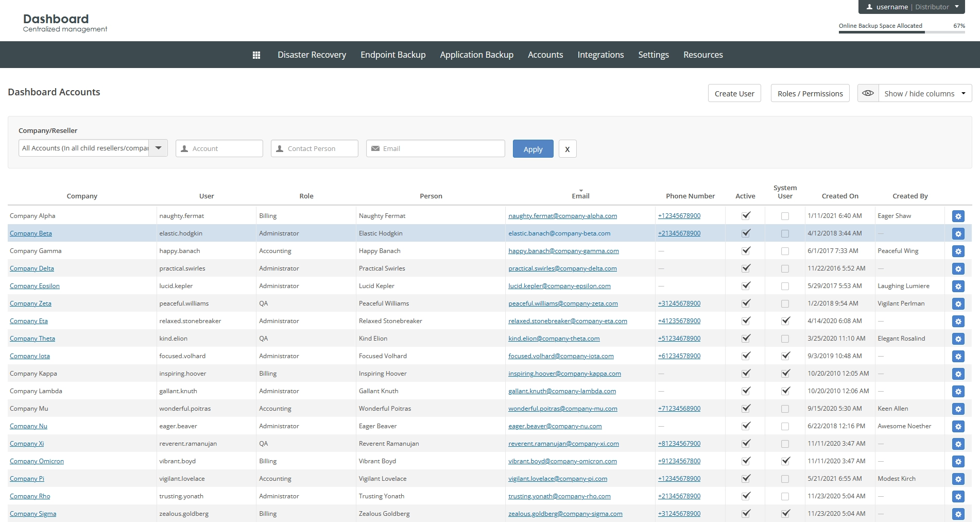Open gear settings for Company Nu row
The width and height of the screenshot is (980, 522).
pyautogui.click(x=958, y=427)
